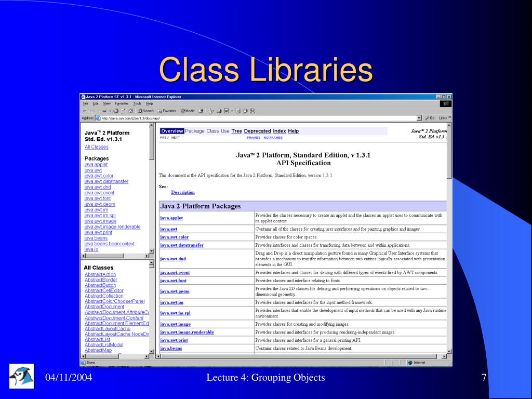Open the Help menu
This screenshot has width=532, height=399.
[149, 103]
